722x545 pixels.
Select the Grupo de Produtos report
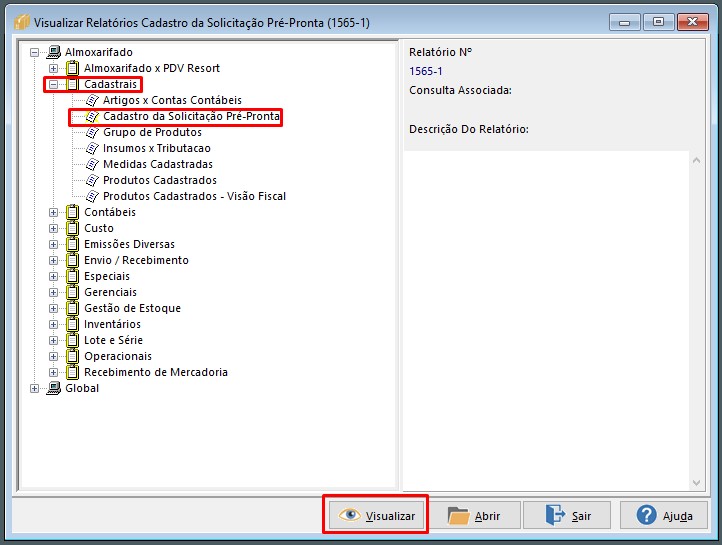(152, 132)
